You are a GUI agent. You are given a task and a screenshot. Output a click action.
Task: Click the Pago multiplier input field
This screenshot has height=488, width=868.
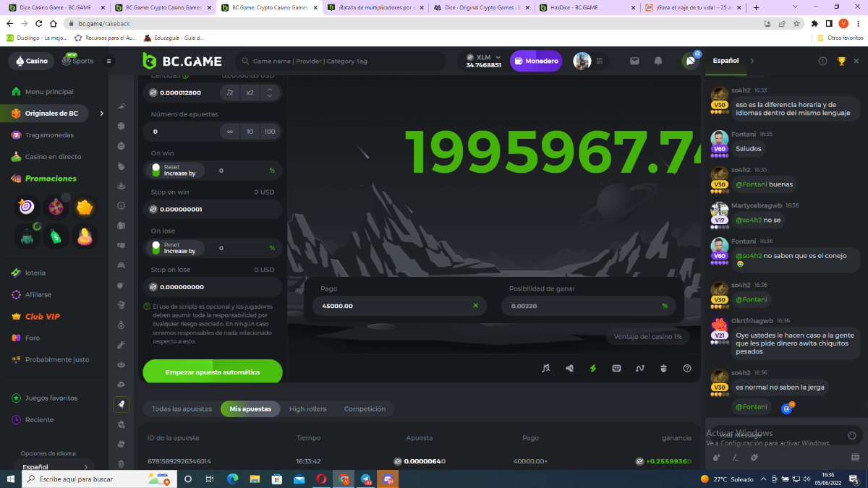[391, 306]
